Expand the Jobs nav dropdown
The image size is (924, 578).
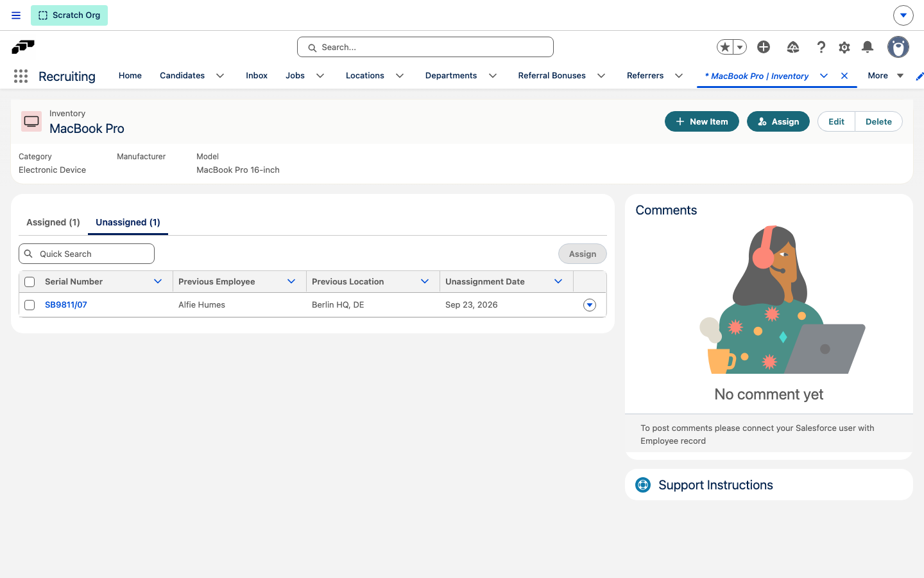coord(320,76)
